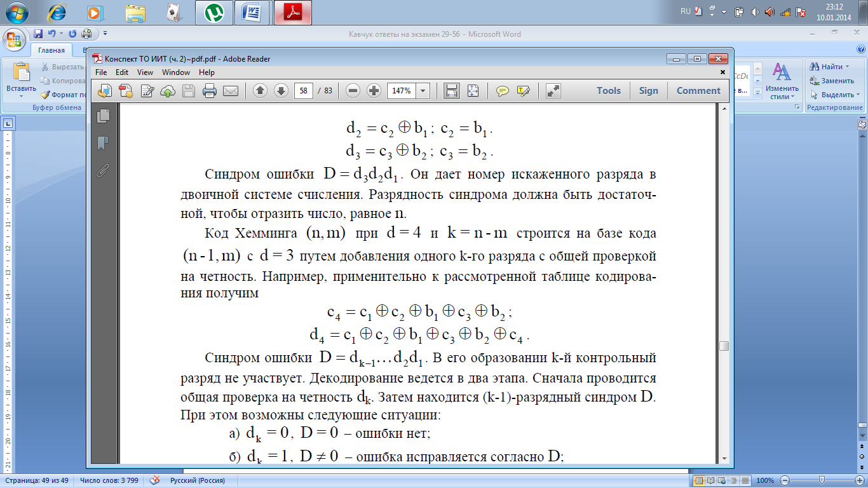Open Adobe Reader Help menu
The image size is (868, 488).
pos(207,72)
